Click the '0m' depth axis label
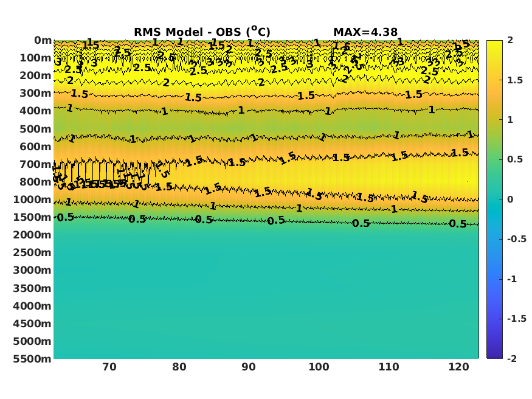The height and width of the screenshot is (399, 532). pyautogui.click(x=43, y=40)
